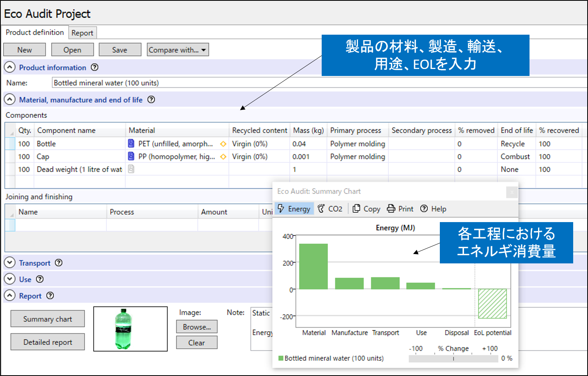Click the 0.001 mass cell
The height and width of the screenshot is (376, 588).
308,157
